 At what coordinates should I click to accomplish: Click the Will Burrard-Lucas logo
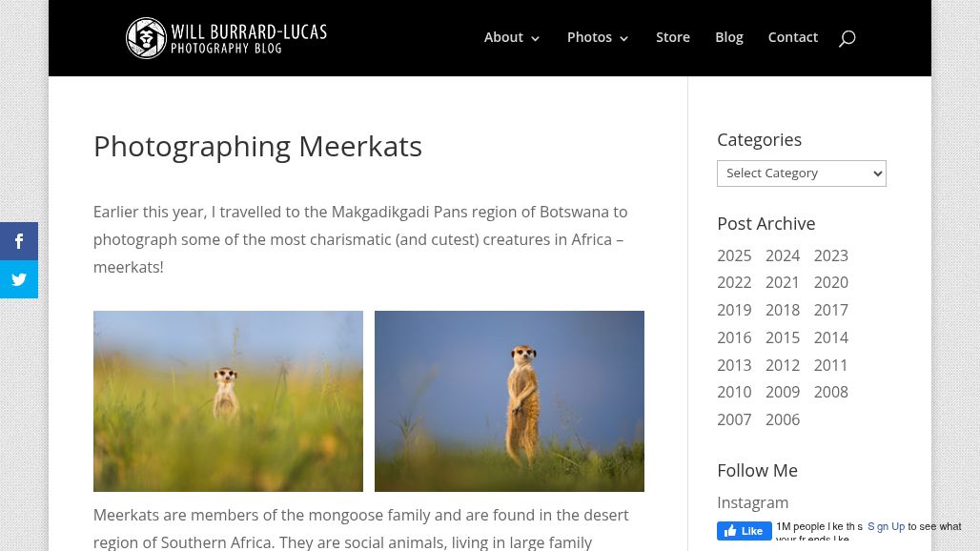[226, 38]
